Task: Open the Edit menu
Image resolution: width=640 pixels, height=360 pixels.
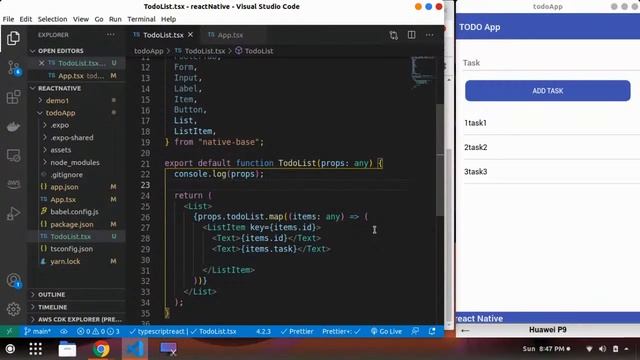Action: point(25,19)
